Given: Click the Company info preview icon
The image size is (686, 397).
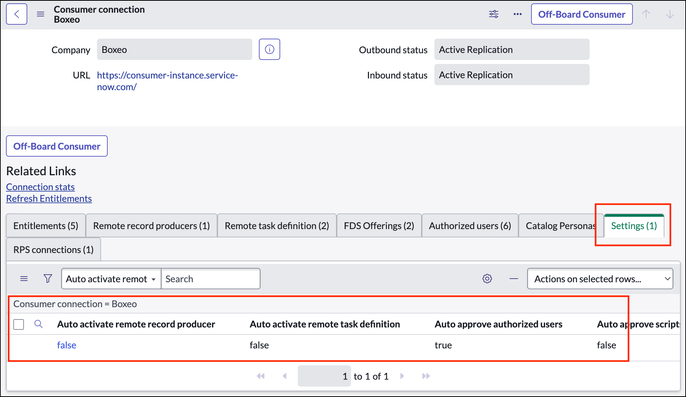Looking at the screenshot, I should tap(270, 49).
